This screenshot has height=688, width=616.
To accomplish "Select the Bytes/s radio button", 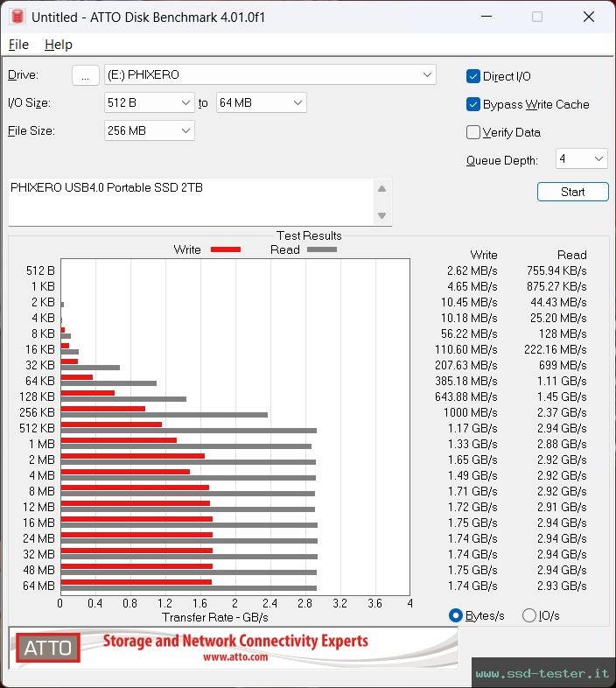I will click(x=455, y=615).
